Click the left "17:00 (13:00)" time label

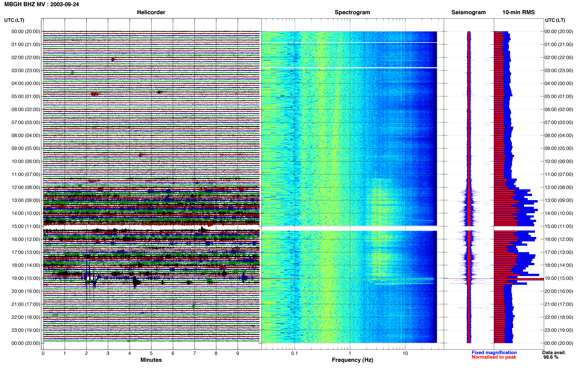coord(26,252)
